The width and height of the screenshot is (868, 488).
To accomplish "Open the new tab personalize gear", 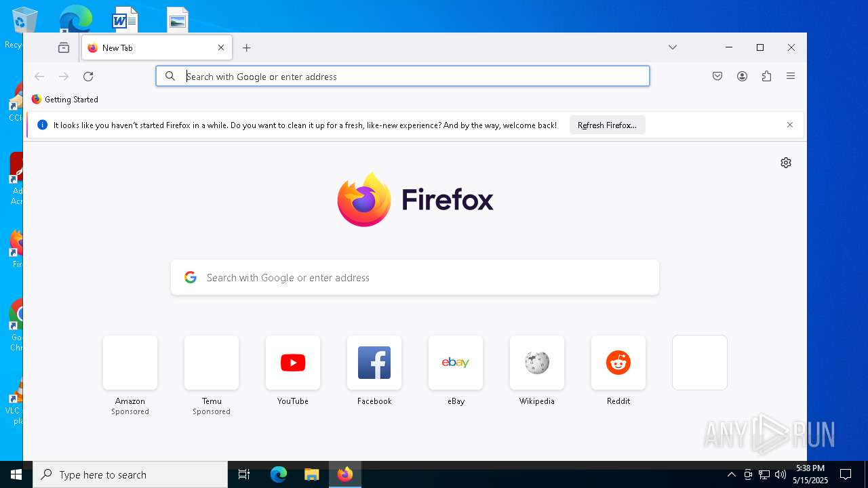I will [786, 163].
